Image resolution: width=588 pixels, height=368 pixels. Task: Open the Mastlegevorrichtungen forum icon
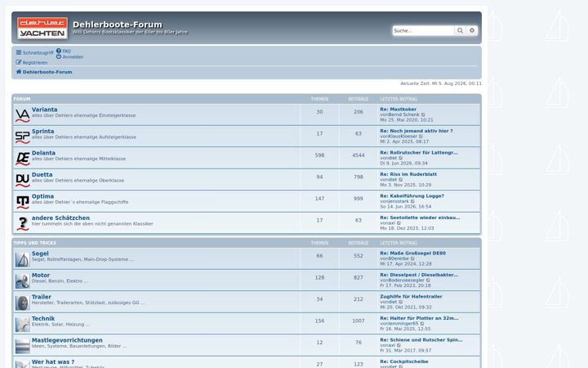[x=23, y=346]
